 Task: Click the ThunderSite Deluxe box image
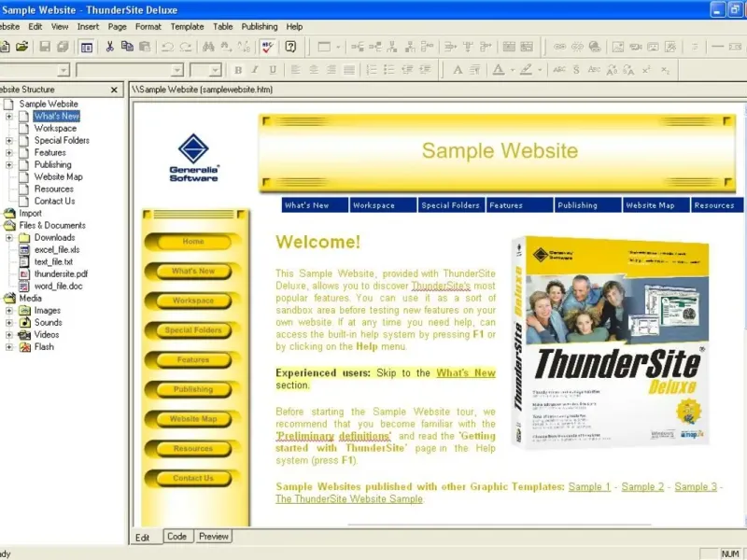point(611,342)
